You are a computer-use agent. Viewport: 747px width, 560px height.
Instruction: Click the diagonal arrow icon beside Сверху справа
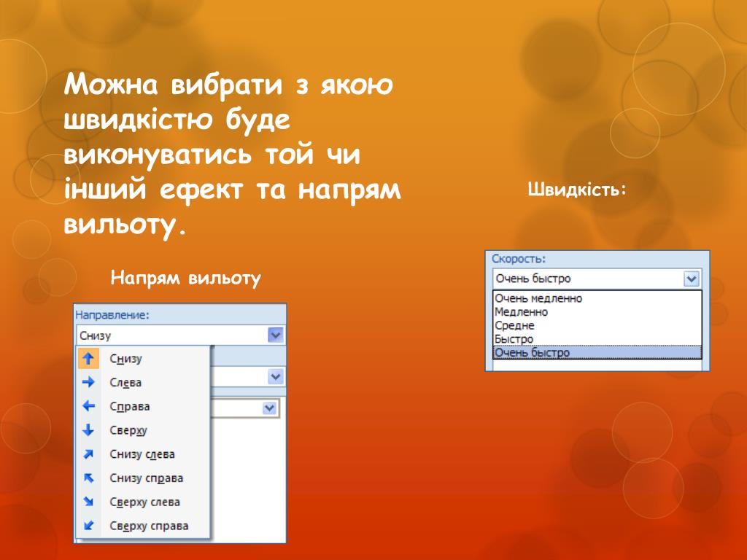88,525
